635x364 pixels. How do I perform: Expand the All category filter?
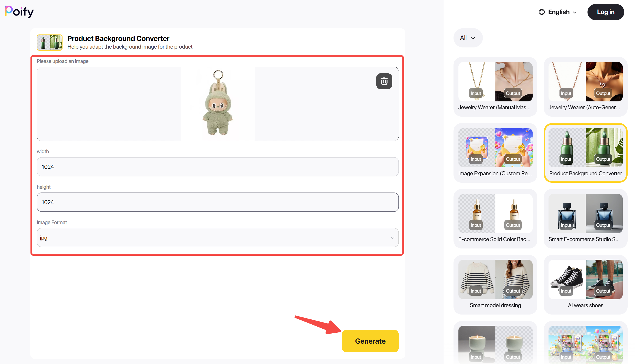click(x=467, y=38)
